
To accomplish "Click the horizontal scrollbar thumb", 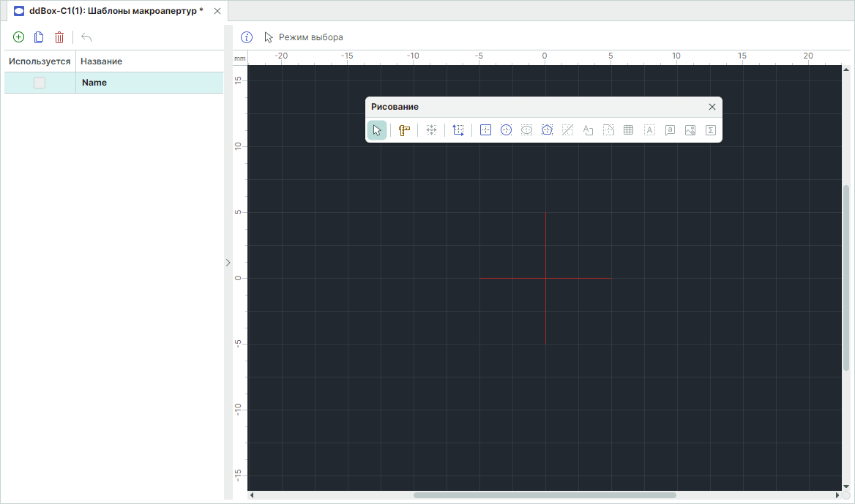I will click(x=545, y=495).
